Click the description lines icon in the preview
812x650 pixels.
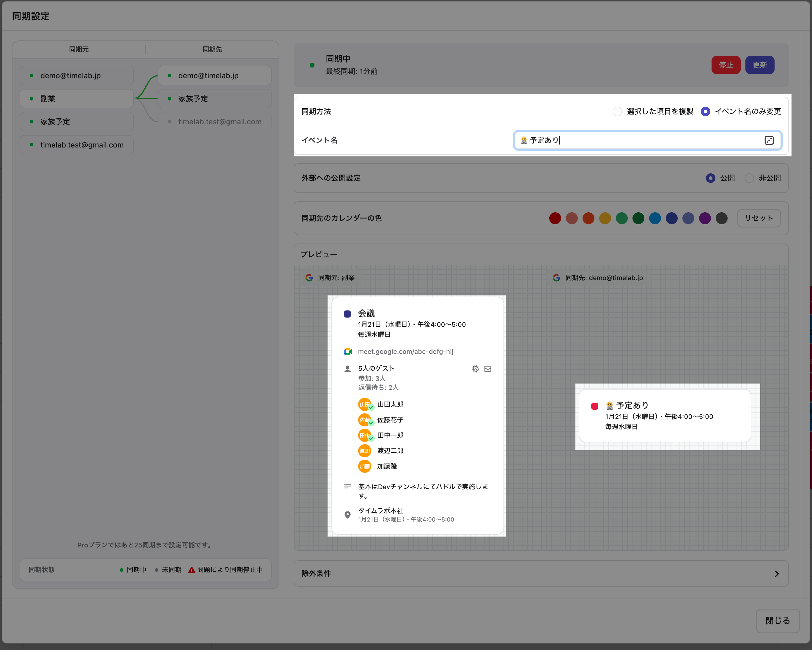pos(348,486)
